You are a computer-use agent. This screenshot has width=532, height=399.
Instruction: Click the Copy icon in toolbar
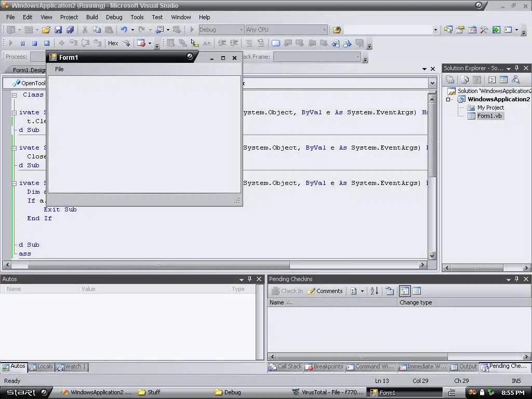[x=97, y=30]
